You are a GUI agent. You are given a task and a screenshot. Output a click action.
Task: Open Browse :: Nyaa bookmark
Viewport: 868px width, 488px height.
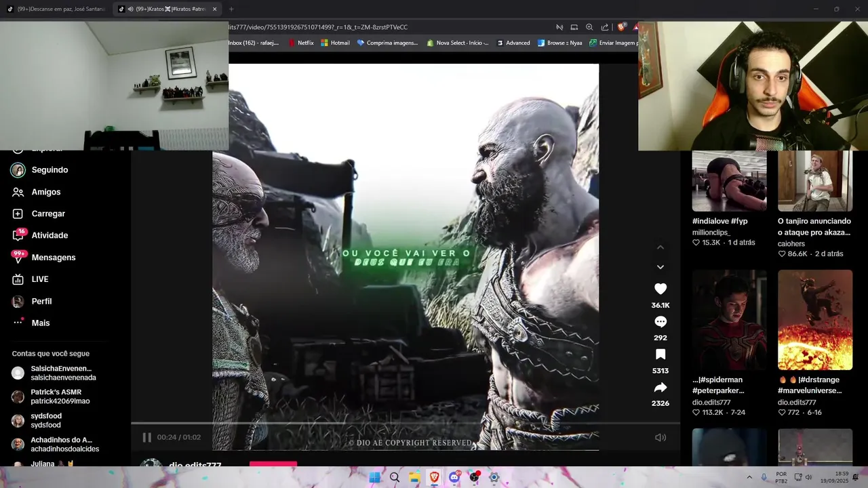[559, 43]
